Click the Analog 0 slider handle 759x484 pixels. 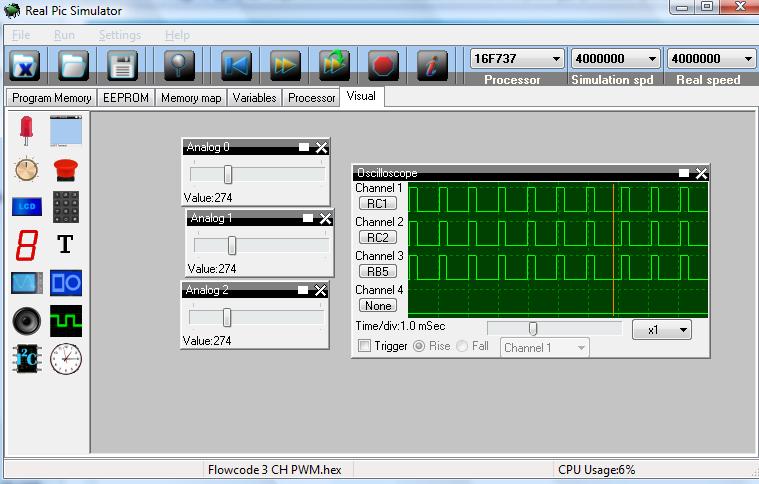228,174
